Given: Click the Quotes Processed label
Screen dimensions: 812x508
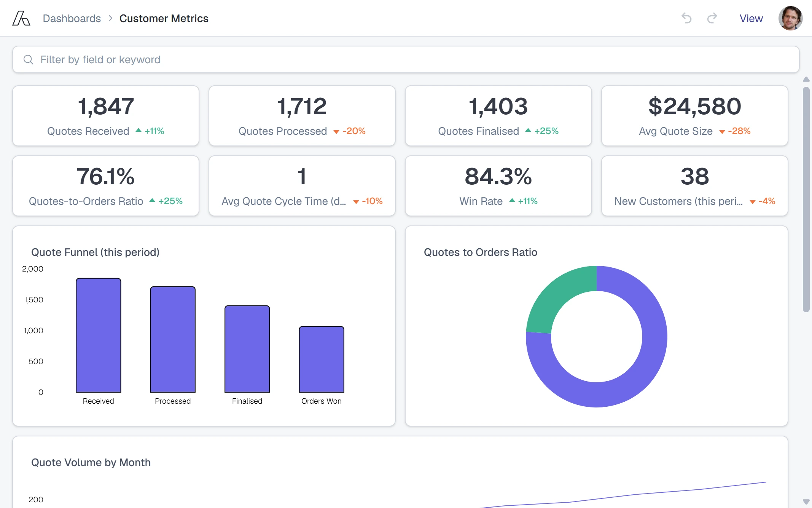Looking at the screenshot, I should tap(283, 131).
